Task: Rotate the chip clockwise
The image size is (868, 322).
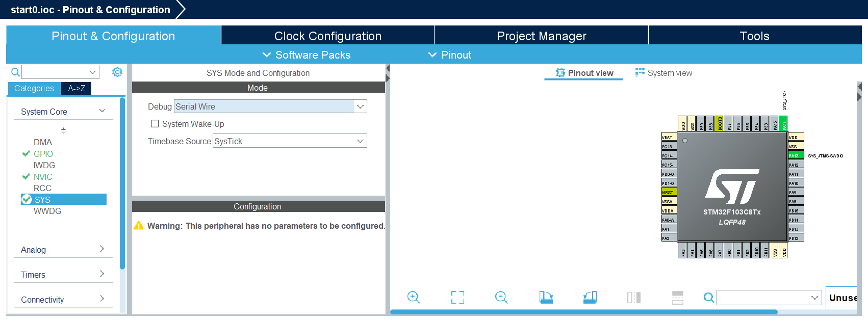Action: (x=546, y=298)
